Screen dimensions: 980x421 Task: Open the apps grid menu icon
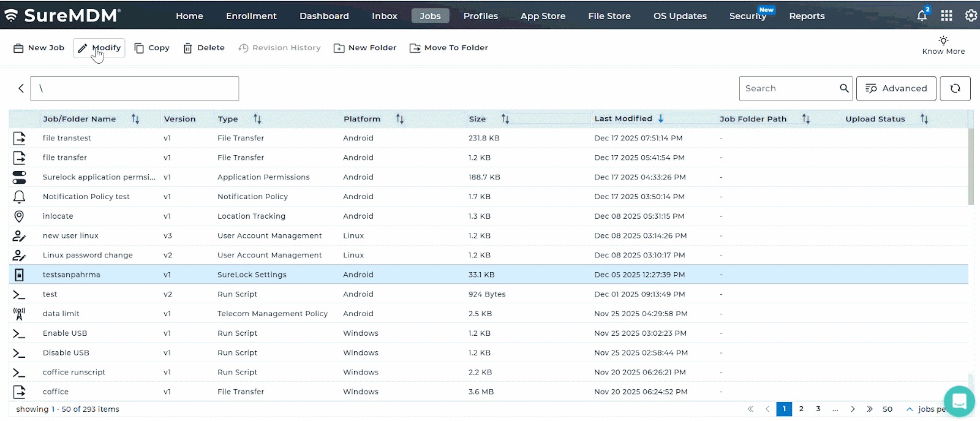[x=946, y=16]
